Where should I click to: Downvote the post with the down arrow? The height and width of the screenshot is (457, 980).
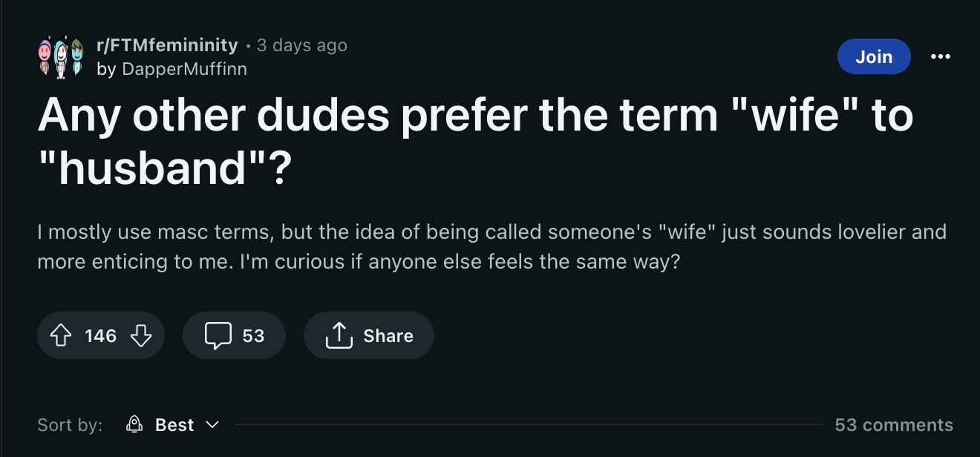coord(141,336)
